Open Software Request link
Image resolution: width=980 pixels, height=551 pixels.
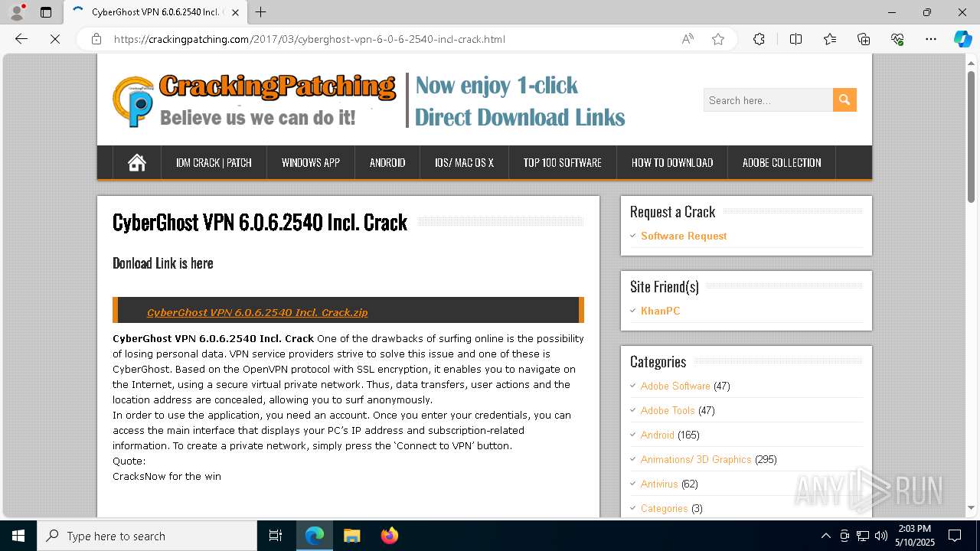pos(684,236)
